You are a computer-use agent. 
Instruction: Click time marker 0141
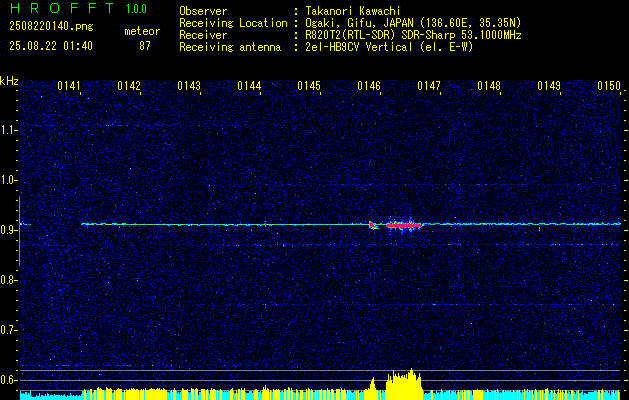pos(69,86)
